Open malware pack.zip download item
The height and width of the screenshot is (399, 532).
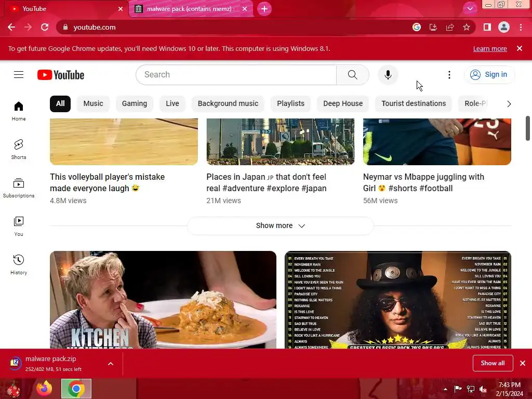pyautogui.click(x=54, y=363)
